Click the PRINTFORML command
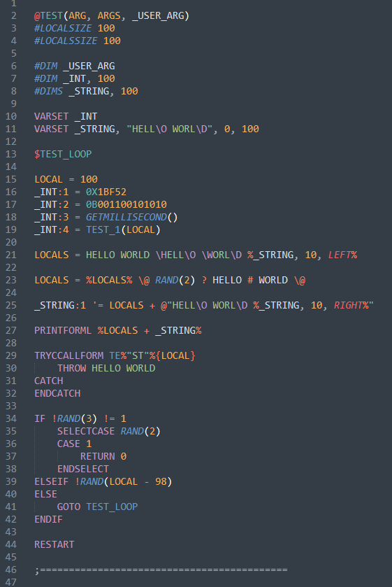The width and height of the screenshot is (392, 587). (63, 330)
